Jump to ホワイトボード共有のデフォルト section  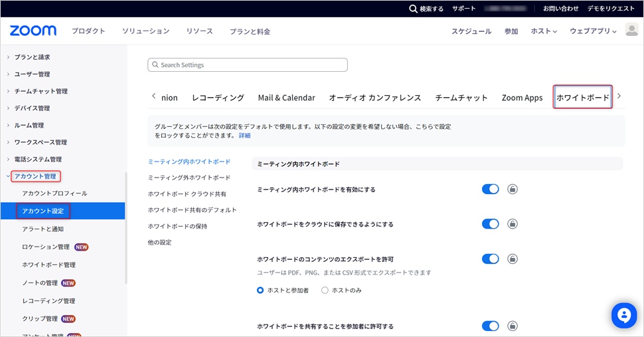(193, 210)
